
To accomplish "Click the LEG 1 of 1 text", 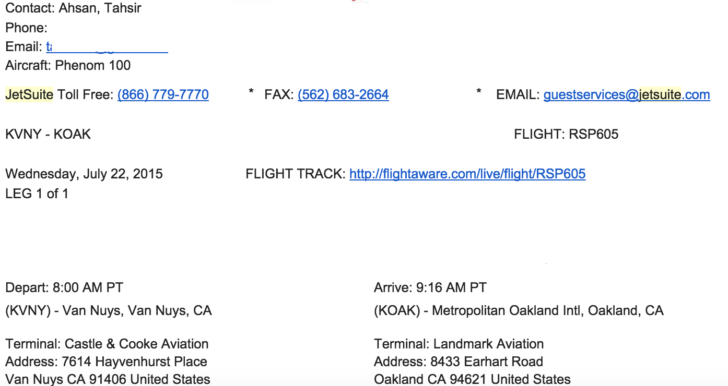I will 37,194.
